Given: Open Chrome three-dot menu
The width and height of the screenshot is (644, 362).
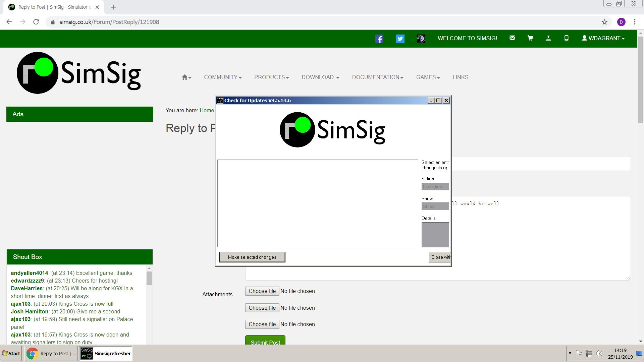Looking at the screenshot, I should tap(635, 22).
